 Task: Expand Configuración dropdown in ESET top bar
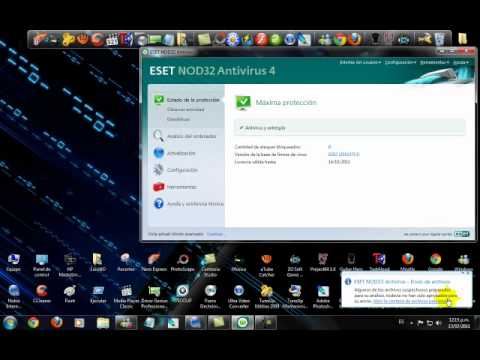(x=401, y=62)
